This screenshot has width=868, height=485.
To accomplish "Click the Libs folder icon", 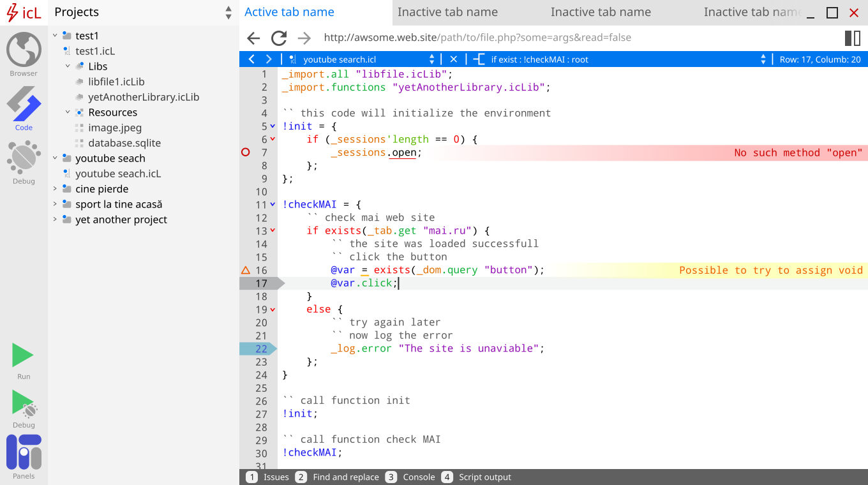I will [x=79, y=66].
